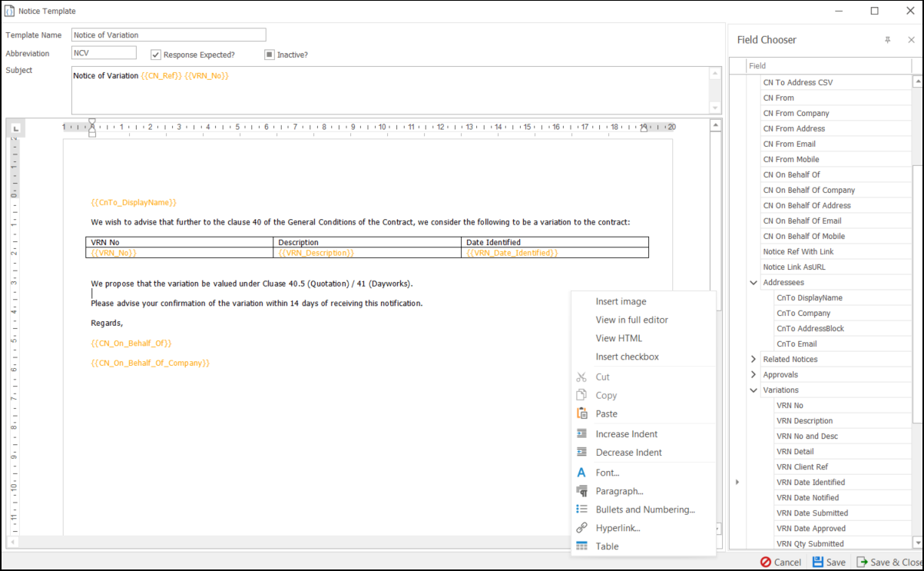Click the Notice Template window icon
Screen dimensions: 924x571
pyautogui.click(x=9, y=11)
